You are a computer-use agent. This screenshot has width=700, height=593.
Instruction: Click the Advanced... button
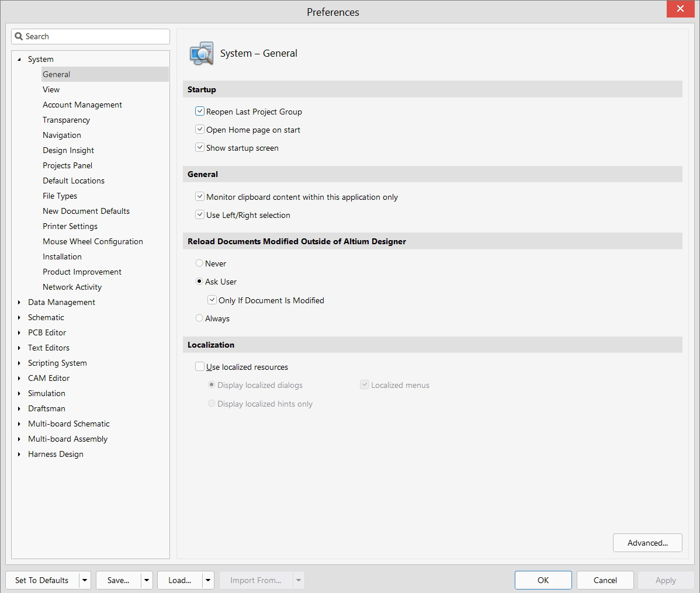647,543
